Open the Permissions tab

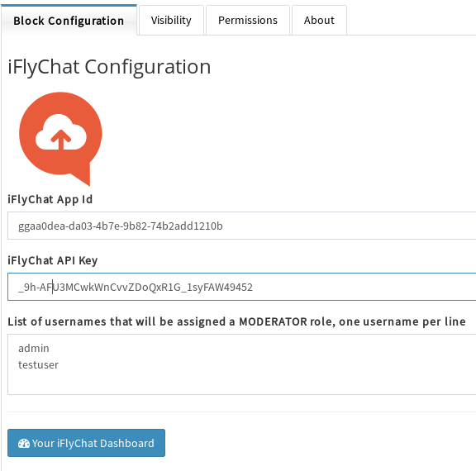248,21
